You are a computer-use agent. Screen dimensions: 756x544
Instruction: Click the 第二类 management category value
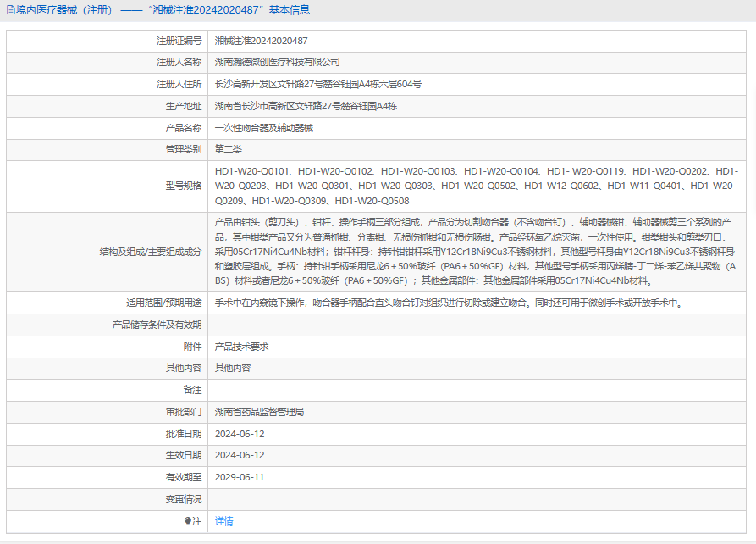click(228, 149)
